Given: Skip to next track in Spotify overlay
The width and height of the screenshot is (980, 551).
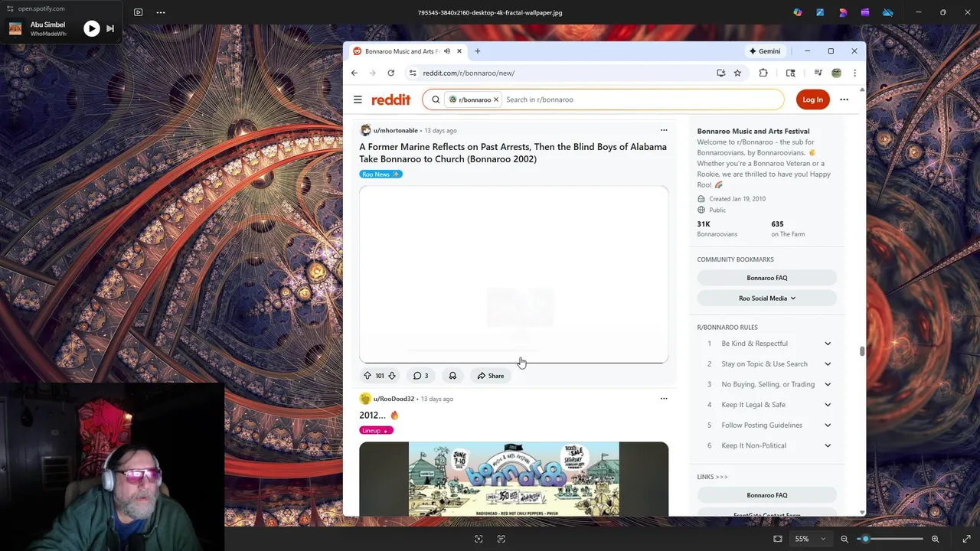Looking at the screenshot, I should (110, 29).
